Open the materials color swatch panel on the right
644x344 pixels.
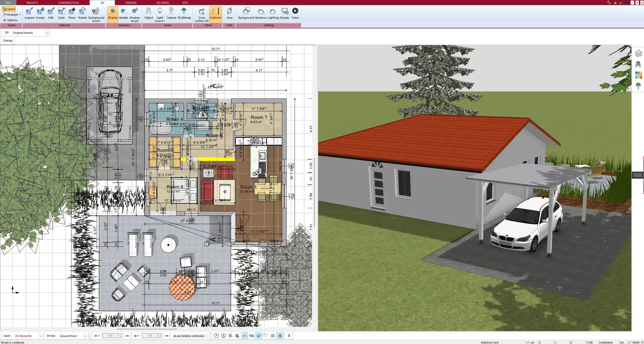639,75
